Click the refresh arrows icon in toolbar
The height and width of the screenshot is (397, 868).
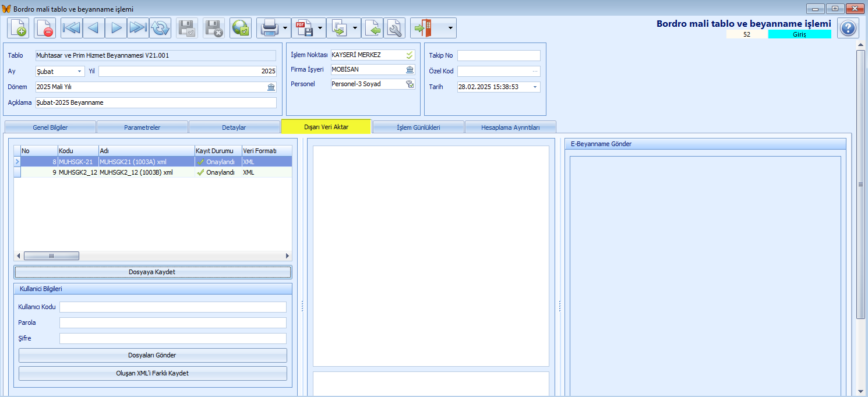160,28
